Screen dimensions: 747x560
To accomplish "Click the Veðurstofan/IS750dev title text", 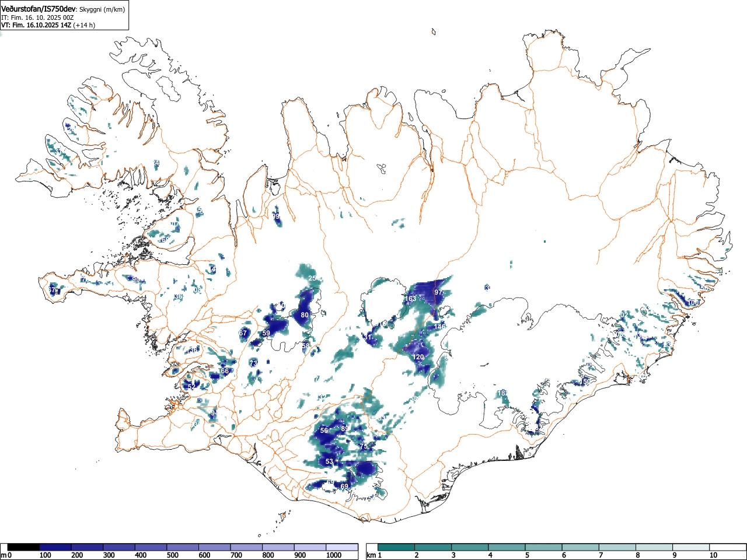I will [x=39, y=9].
